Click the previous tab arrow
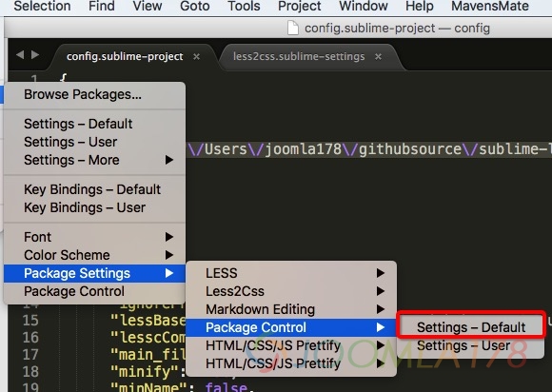552x392 pixels. pyautogui.click(x=20, y=55)
